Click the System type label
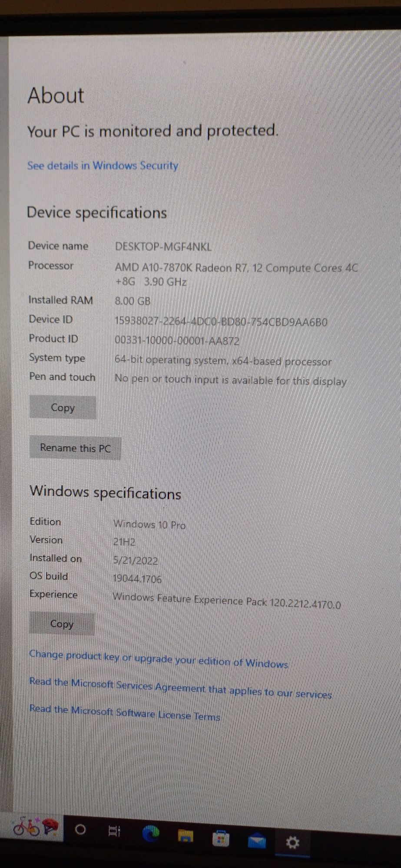The width and height of the screenshot is (401, 868). [57, 358]
